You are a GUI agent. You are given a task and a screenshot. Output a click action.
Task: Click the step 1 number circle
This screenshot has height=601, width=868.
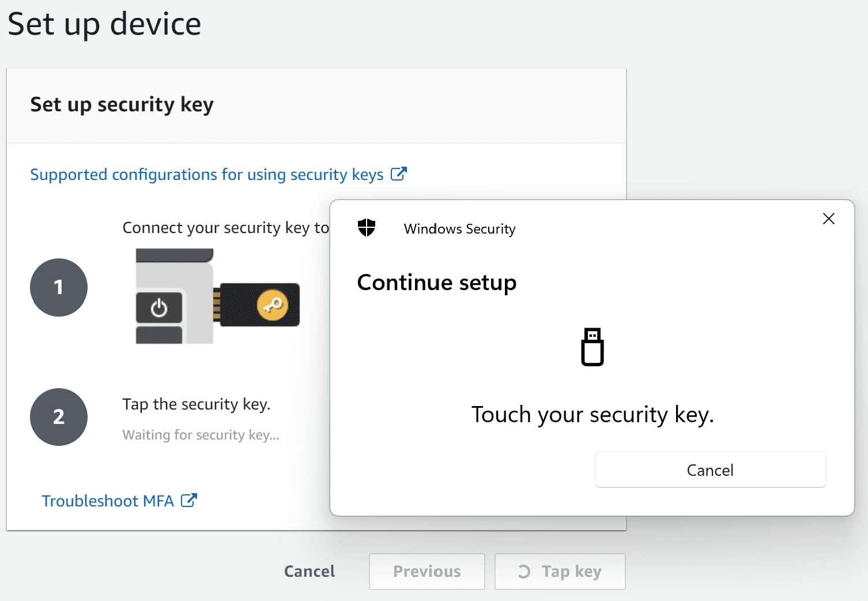(x=59, y=287)
